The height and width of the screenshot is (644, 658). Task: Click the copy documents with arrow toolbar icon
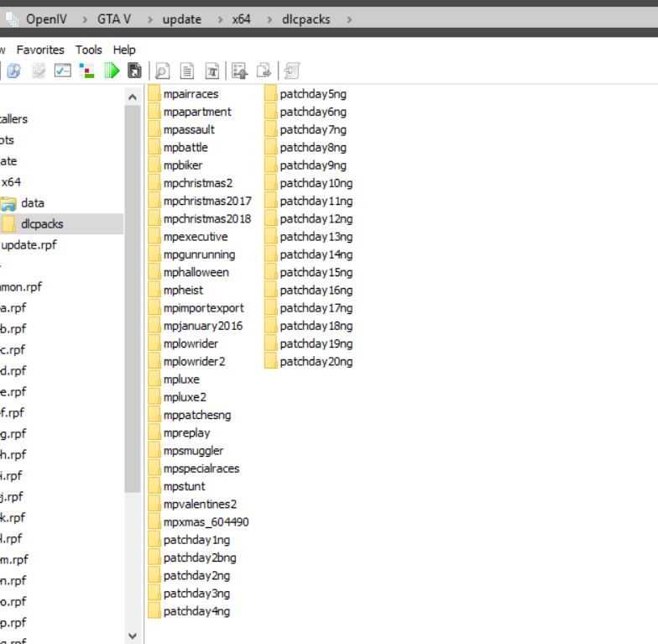tap(264, 71)
